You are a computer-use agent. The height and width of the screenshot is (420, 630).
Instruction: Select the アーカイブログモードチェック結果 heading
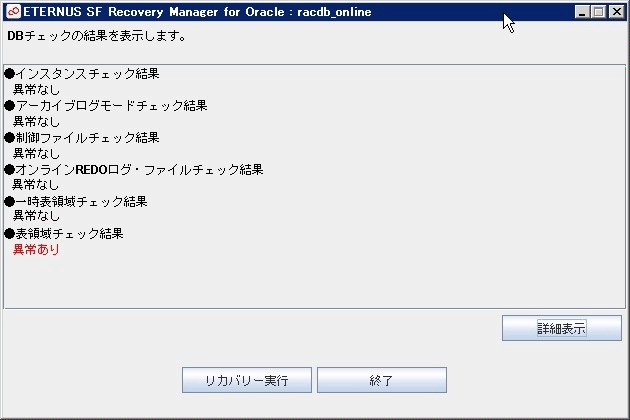click(106, 106)
